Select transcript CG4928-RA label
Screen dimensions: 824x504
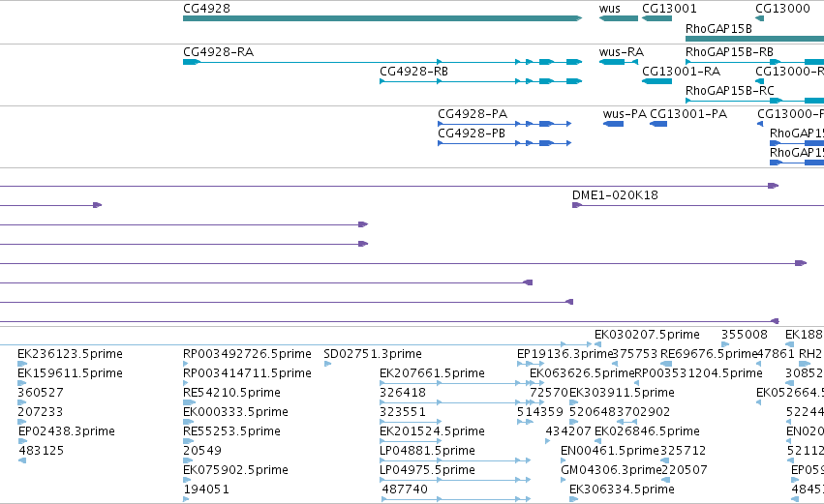pyautogui.click(x=218, y=52)
